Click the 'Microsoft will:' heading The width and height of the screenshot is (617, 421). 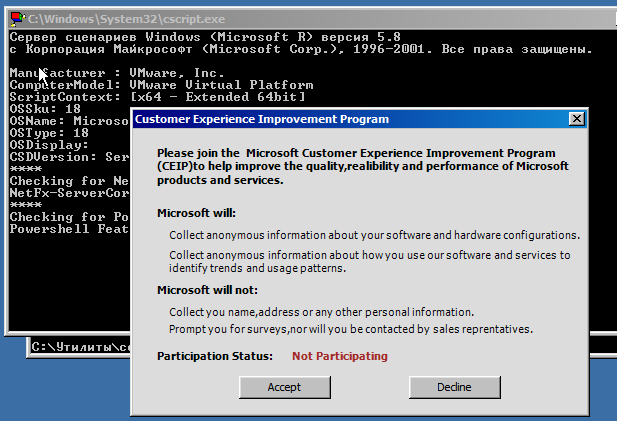coord(196,213)
